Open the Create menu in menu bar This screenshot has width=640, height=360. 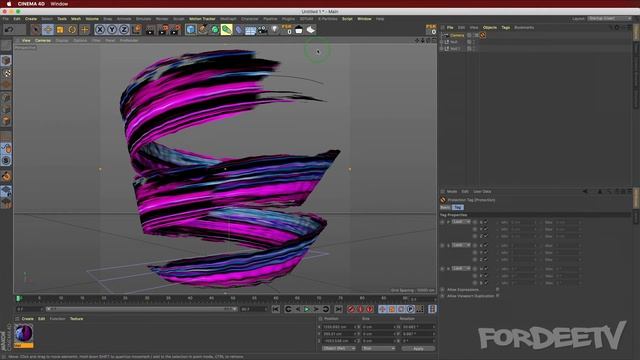[x=31, y=19]
